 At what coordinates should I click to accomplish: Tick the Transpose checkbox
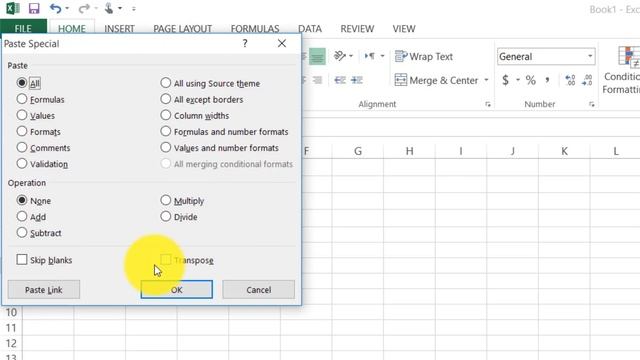165,260
